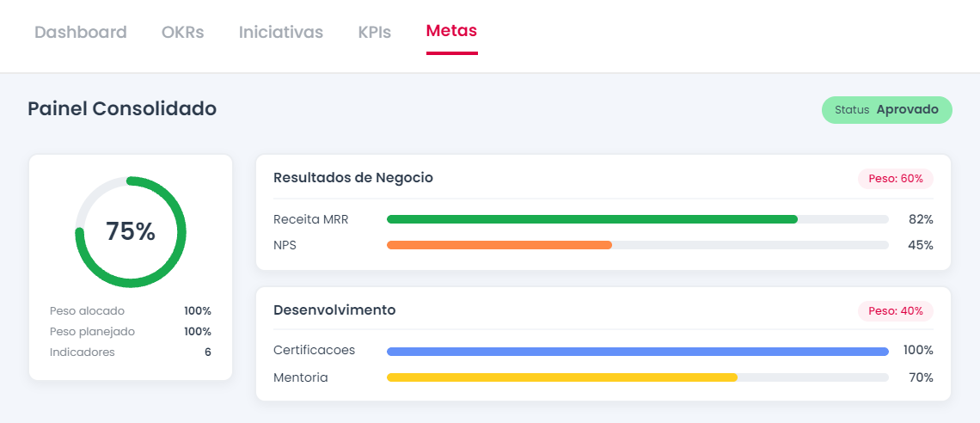
Task: Click the 45% value
Action: click(x=921, y=245)
